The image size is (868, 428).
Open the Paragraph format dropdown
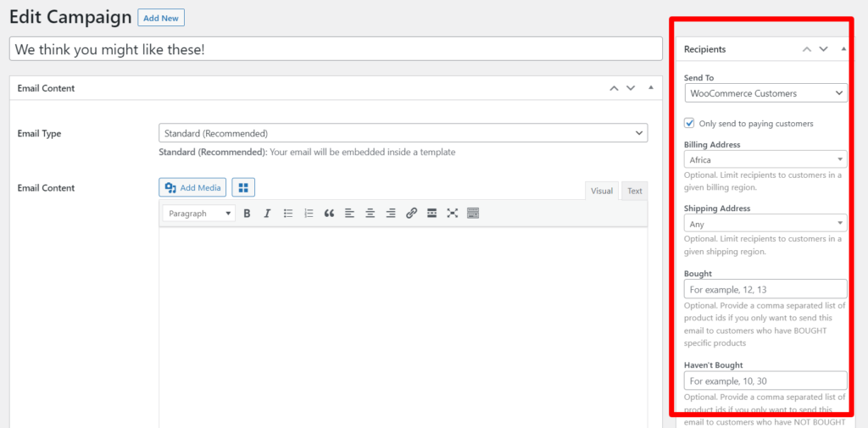pyautogui.click(x=198, y=214)
